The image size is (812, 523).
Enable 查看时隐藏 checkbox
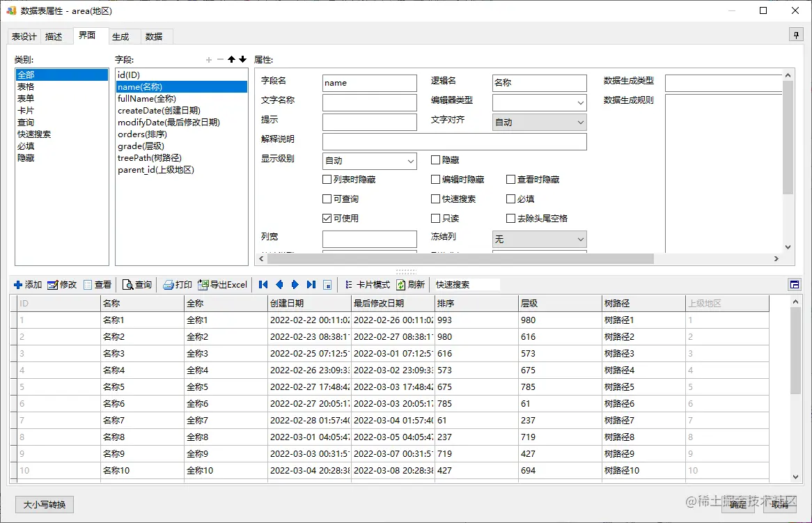click(510, 179)
